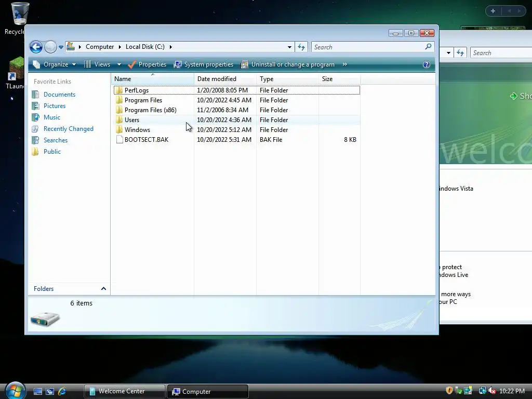Click the Users date 10/20/2022 4:36 AM
The width and height of the screenshot is (532, 399).
coord(224,120)
